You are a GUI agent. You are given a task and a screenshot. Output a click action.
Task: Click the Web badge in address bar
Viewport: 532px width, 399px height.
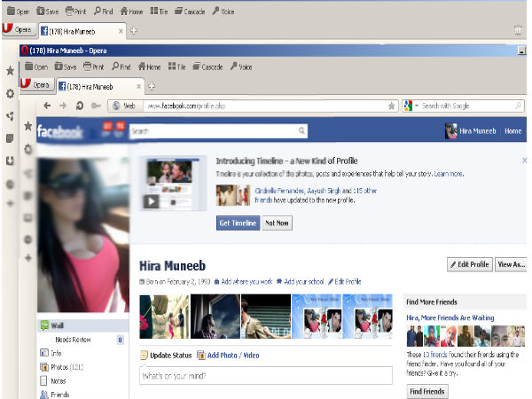coord(125,106)
